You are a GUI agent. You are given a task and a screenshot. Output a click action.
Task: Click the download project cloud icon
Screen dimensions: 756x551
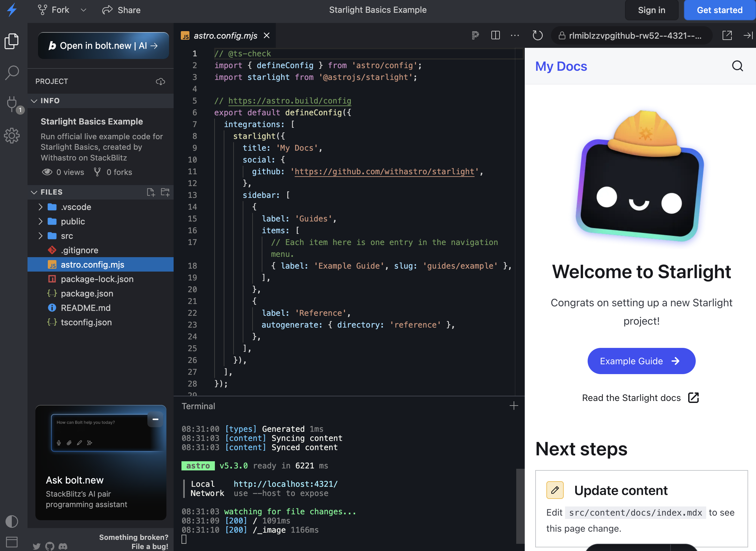pos(161,82)
